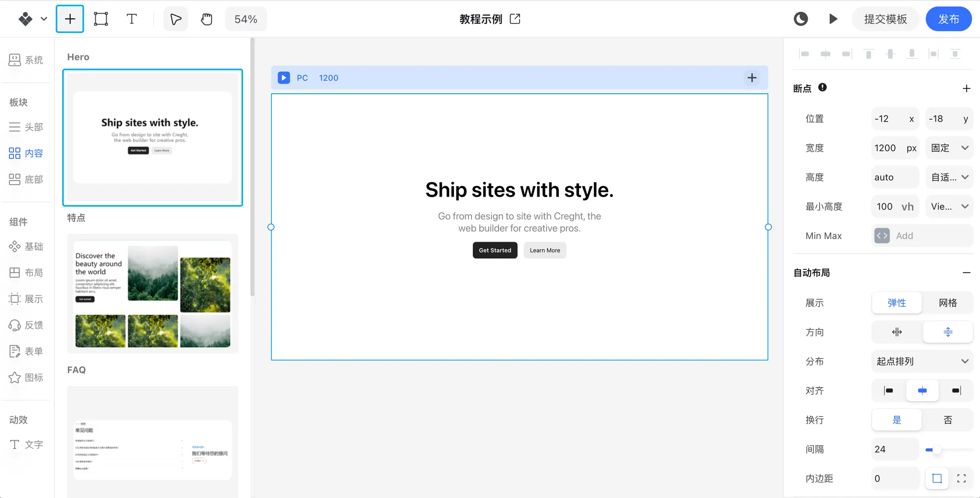Add a new 断点 with plus
The height and width of the screenshot is (498, 980).
tap(966, 89)
